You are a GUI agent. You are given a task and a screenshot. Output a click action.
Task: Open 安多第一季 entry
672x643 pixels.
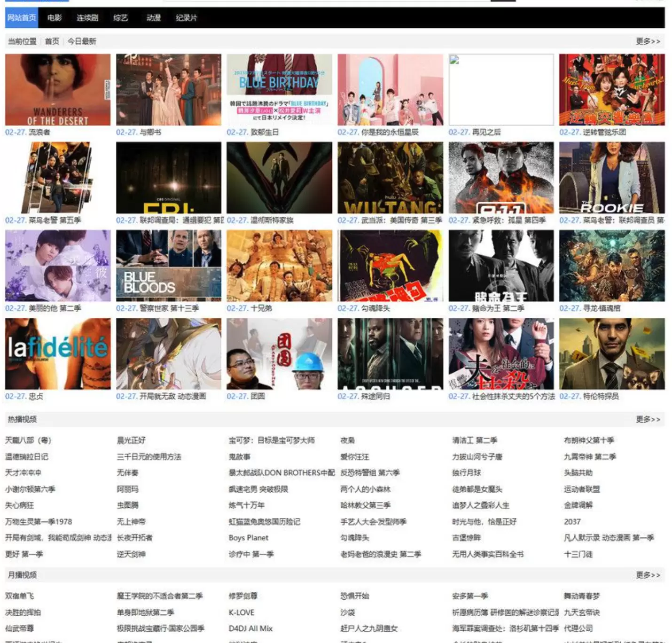(470, 596)
